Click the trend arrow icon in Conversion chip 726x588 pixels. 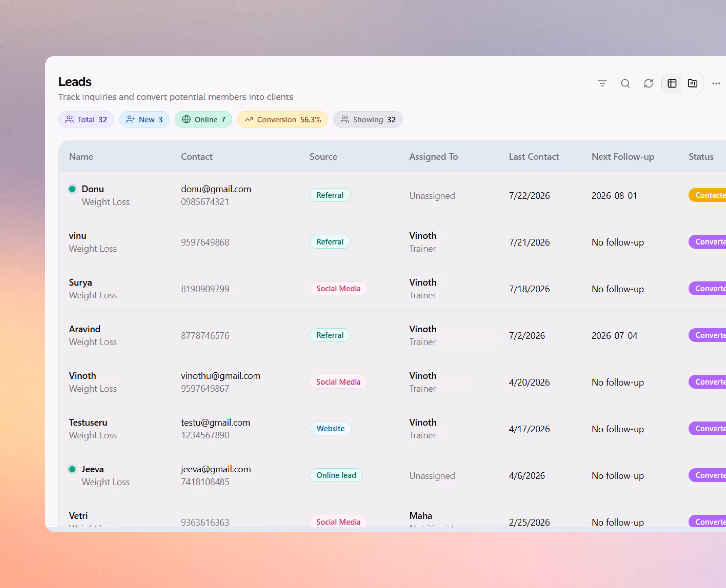pyautogui.click(x=249, y=120)
